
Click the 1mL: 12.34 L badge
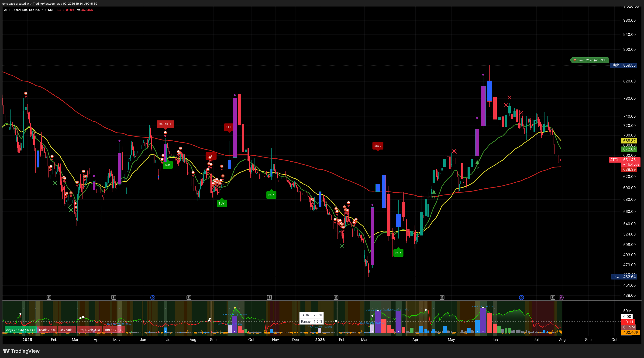[114, 330]
